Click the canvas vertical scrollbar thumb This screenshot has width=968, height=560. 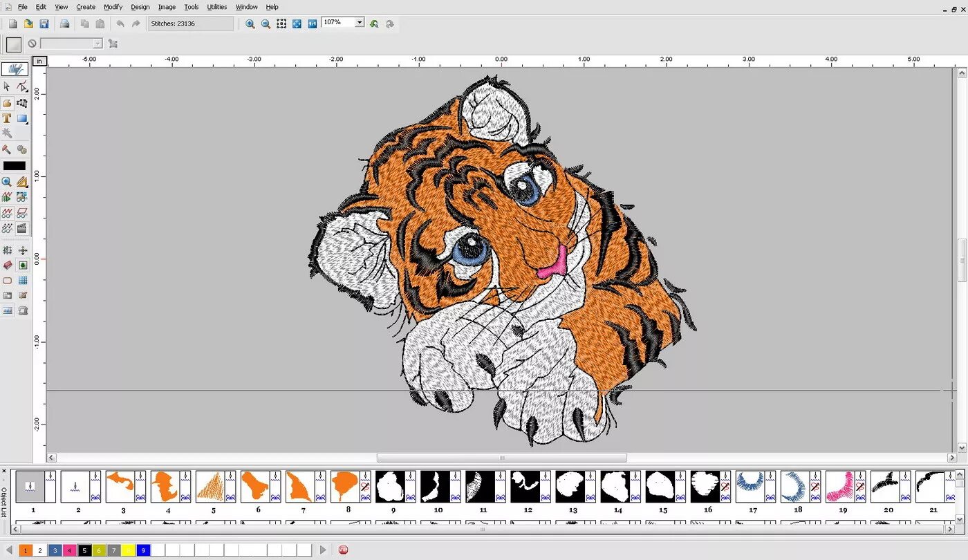[962, 260]
